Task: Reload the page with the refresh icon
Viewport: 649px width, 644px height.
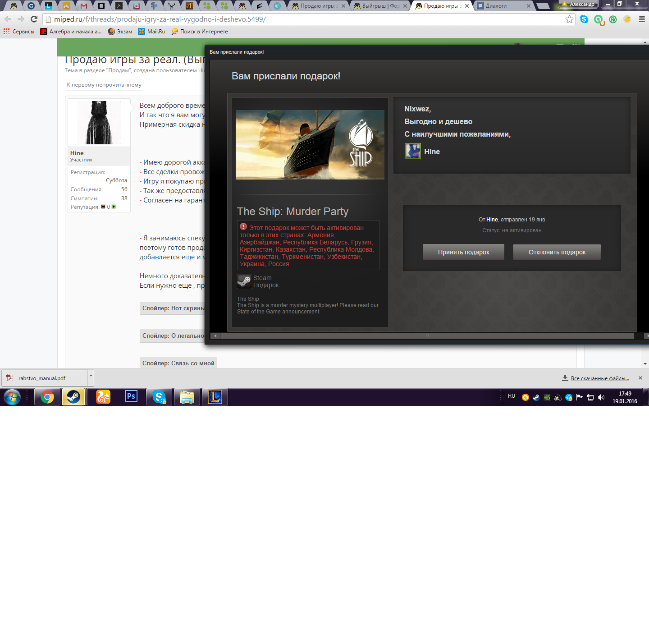Action: click(x=34, y=19)
